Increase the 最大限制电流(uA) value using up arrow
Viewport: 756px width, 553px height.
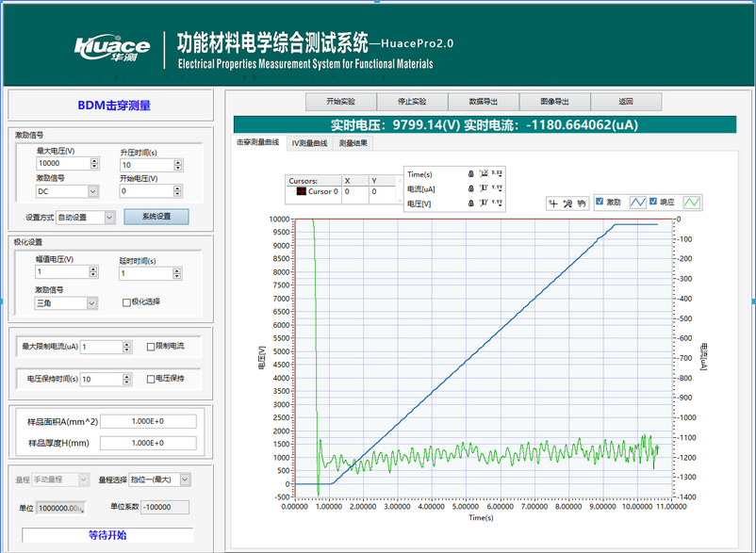click(x=127, y=344)
